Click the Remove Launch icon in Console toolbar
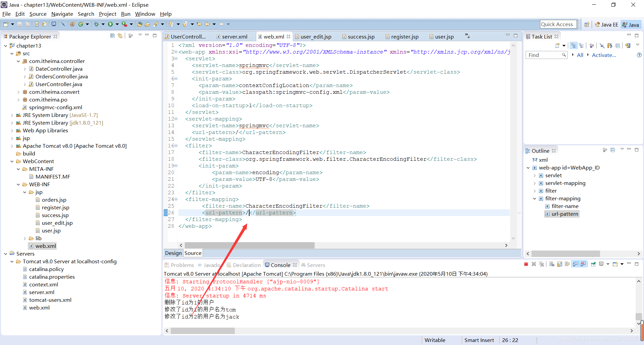 (534, 264)
